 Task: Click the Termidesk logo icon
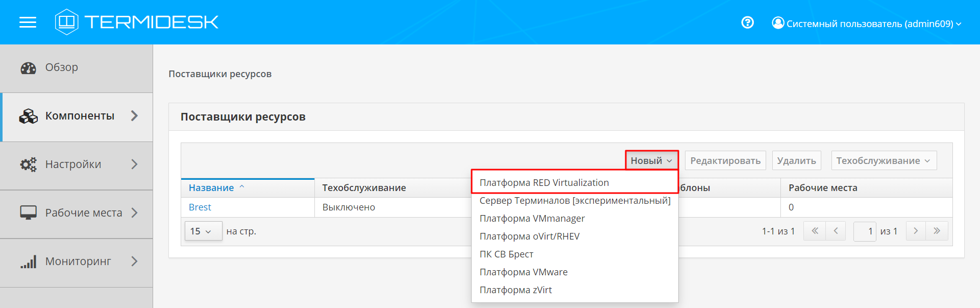pyautogui.click(x=66, y=22)
